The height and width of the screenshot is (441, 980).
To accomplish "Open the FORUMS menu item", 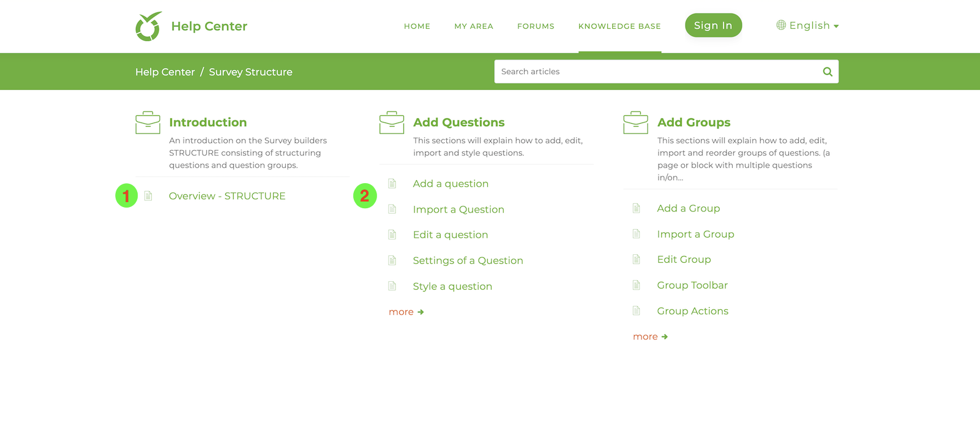I will pyautogui.click(x=536, y=26).
